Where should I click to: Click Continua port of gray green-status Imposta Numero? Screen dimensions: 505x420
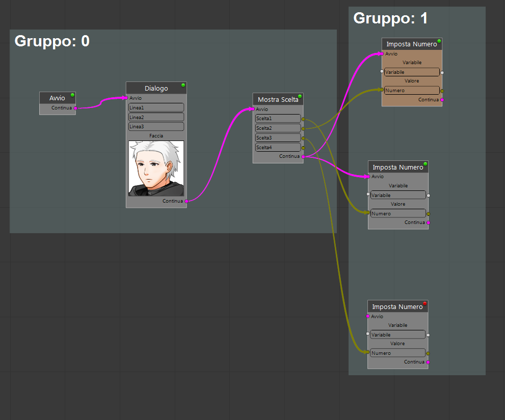pyautogui.click(x=428, y=222)
